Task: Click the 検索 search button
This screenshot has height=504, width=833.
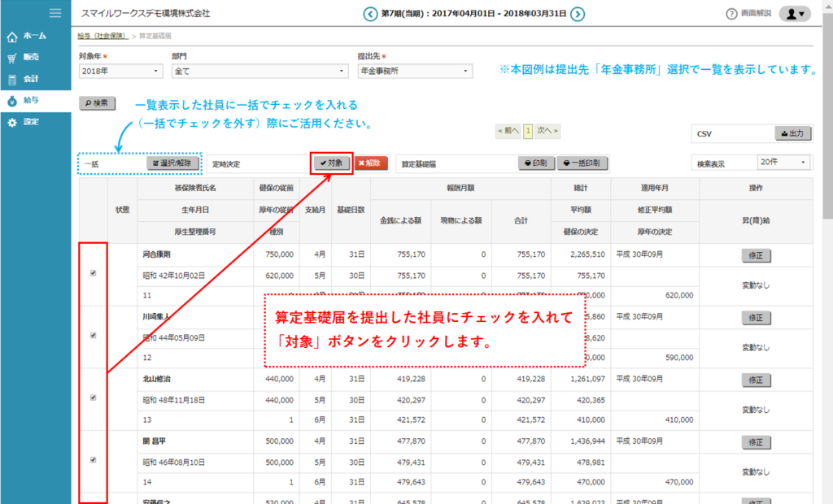Action: [x=98, y=103]
